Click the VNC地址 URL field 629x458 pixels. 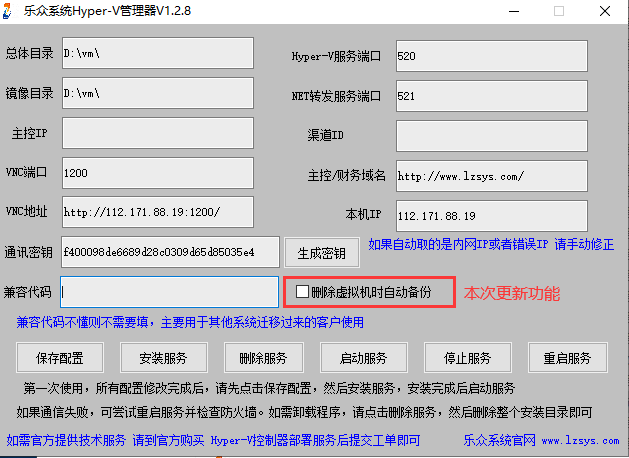(x=158, y=212)
